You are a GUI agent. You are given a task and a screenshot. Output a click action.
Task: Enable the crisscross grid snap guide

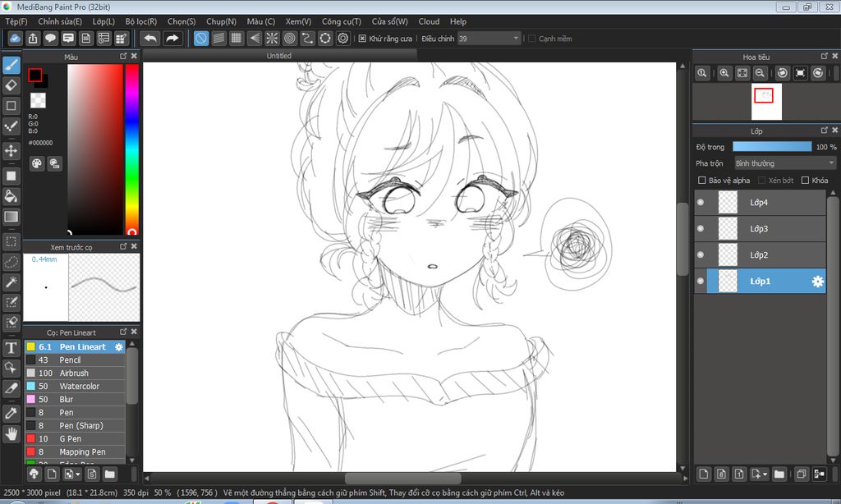(x=236, y=39)
